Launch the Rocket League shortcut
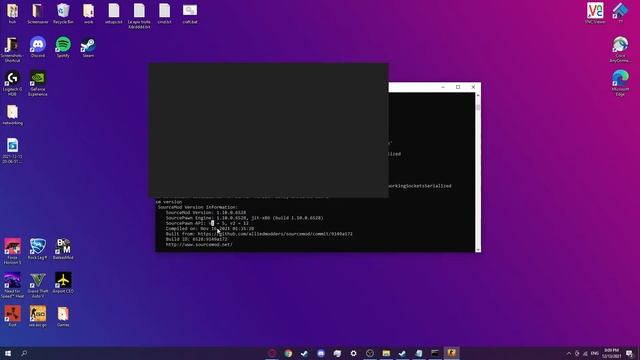Image resolution: width=640 pixels, height=360 pixels. coord(38,249)
